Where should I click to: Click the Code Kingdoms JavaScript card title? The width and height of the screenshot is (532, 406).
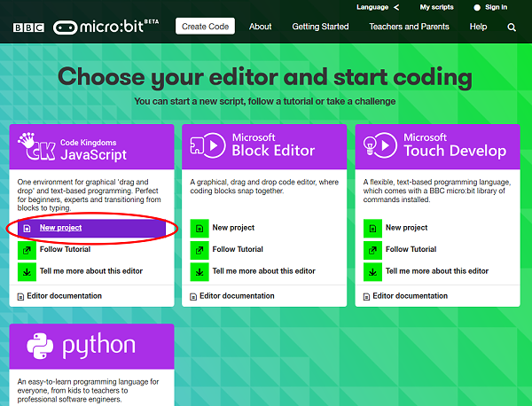(94, 150)
